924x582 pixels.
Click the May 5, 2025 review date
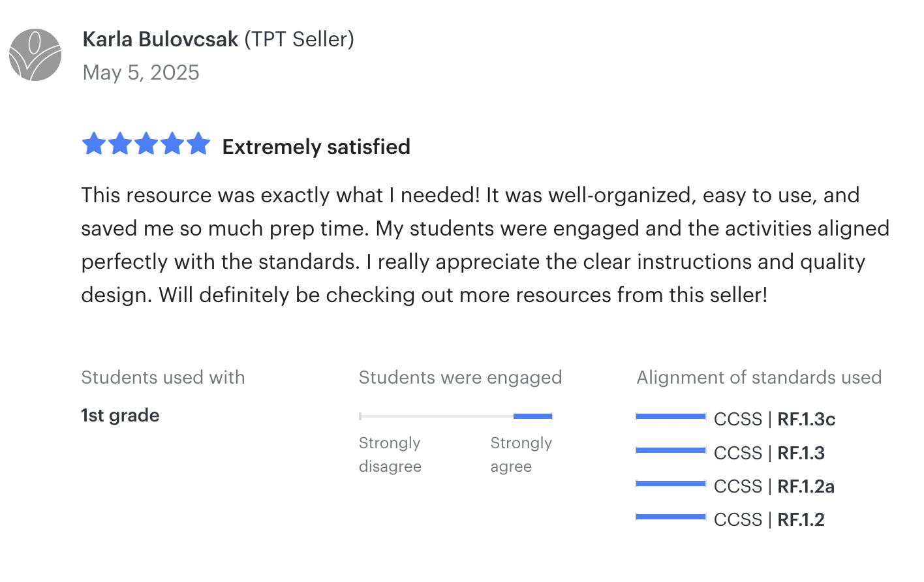tap(141, 72)
